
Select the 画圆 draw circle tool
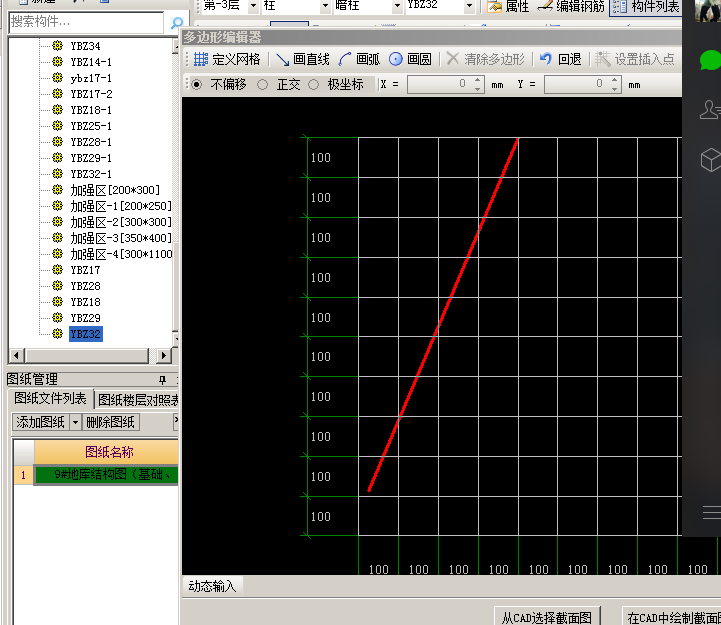coord(410,59)
